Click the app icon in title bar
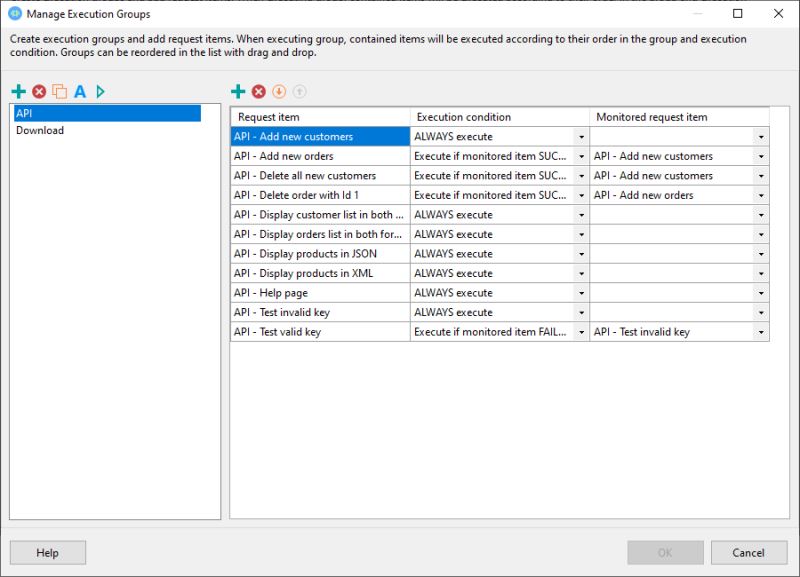The height and width of the screenshot is (577, 800). (15, 14)
